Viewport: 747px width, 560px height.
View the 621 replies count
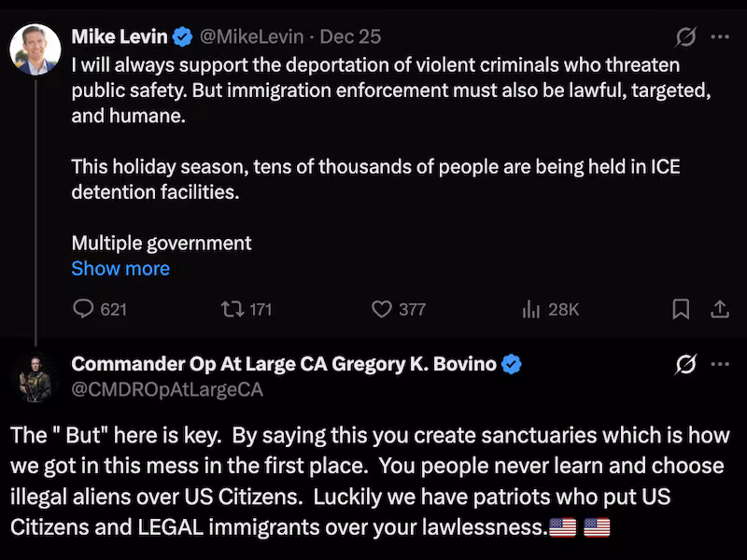116,309
